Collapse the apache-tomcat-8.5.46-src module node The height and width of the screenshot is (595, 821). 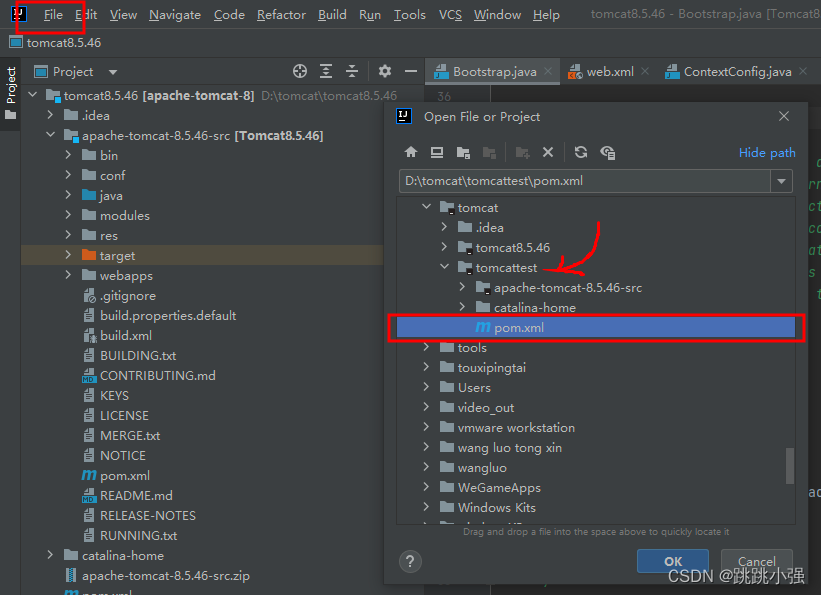51,135
